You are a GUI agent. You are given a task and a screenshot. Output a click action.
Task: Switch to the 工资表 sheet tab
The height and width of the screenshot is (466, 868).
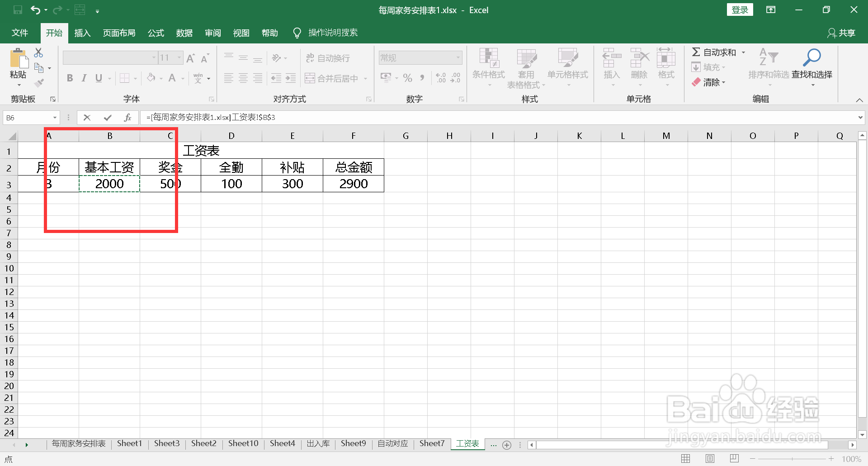click(x=467, y=443)
